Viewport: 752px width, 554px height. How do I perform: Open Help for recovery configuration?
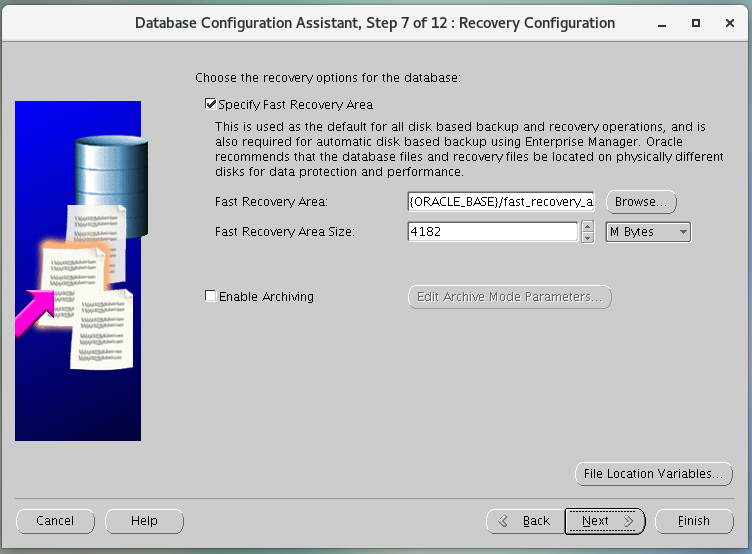click(x=144, y=521)
